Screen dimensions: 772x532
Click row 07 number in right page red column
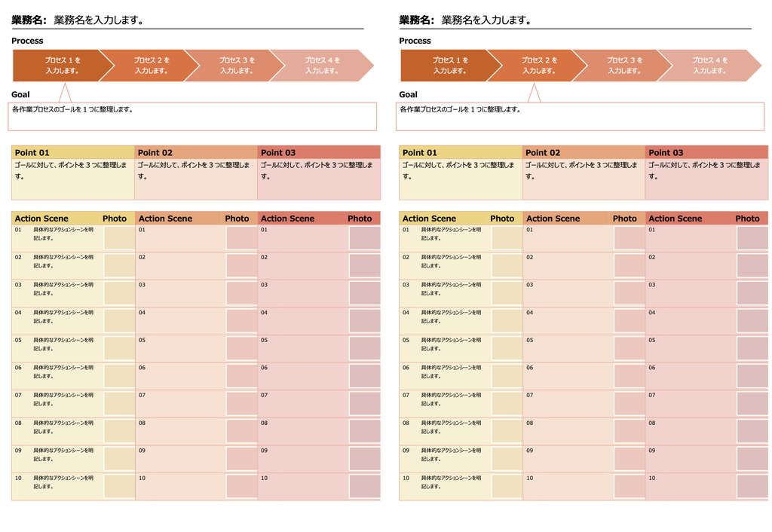652,395
